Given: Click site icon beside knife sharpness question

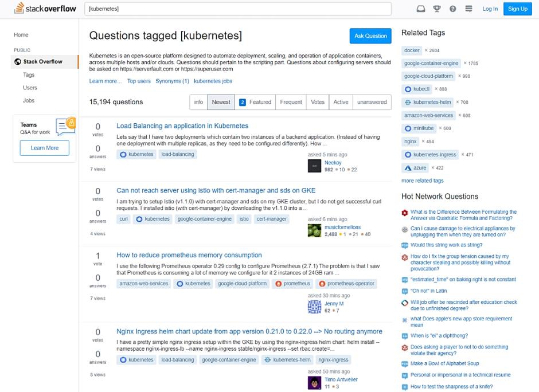Looking at the screenshot, I should 405,387.
